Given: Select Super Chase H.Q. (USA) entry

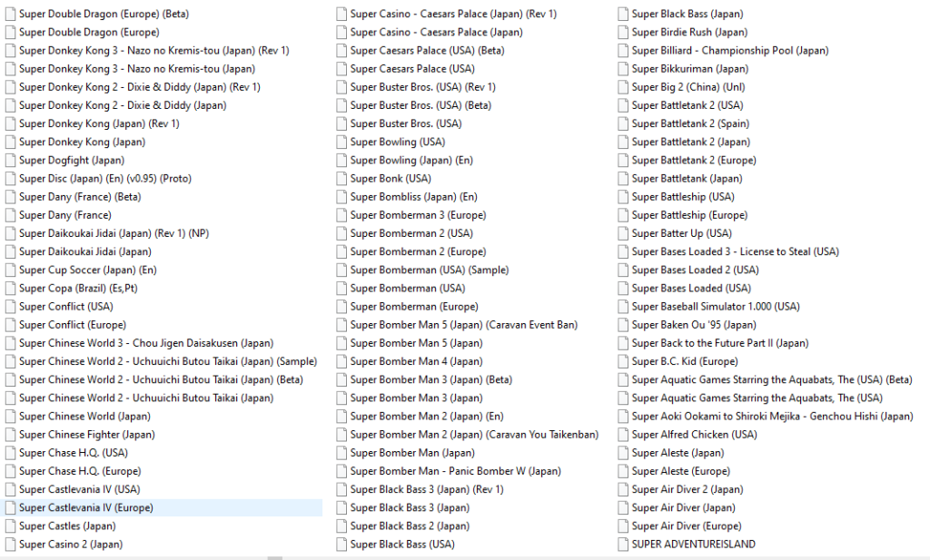Looking at the screenshot, I should 74,453.
